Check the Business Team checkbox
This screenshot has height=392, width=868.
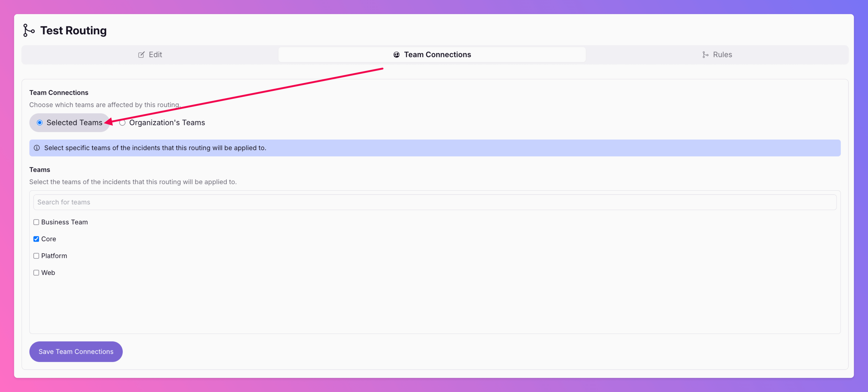coord(36,222)
